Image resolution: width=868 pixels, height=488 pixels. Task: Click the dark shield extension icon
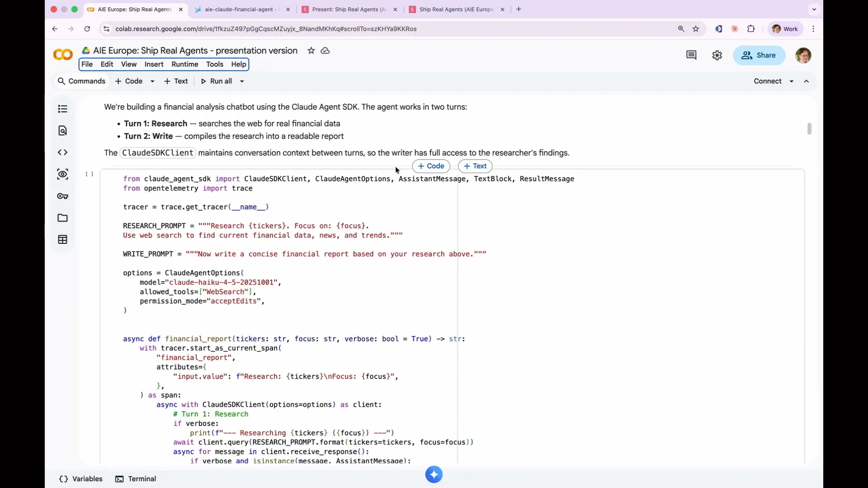pos(718,29)
